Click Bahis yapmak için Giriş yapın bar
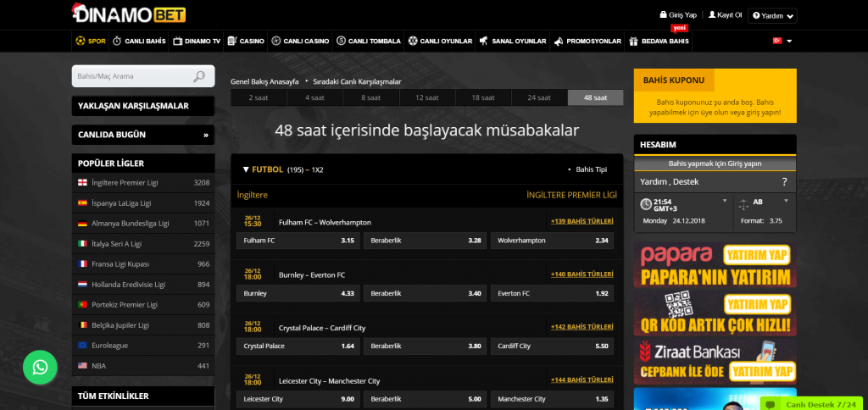 coord(715,163)
